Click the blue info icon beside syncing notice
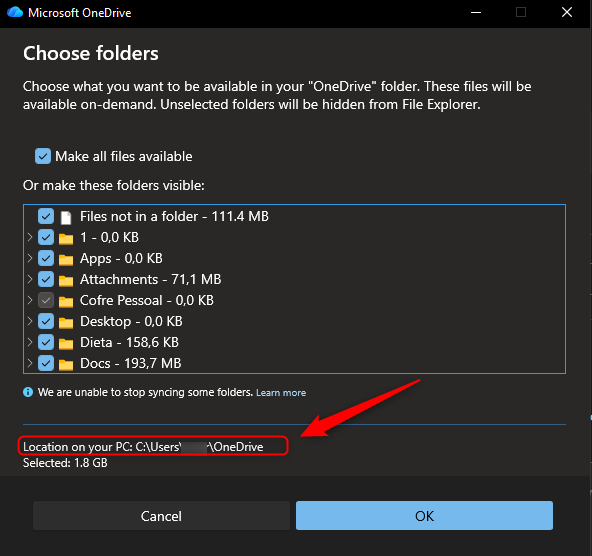This screenshot has height=556, width=592. 28,392
